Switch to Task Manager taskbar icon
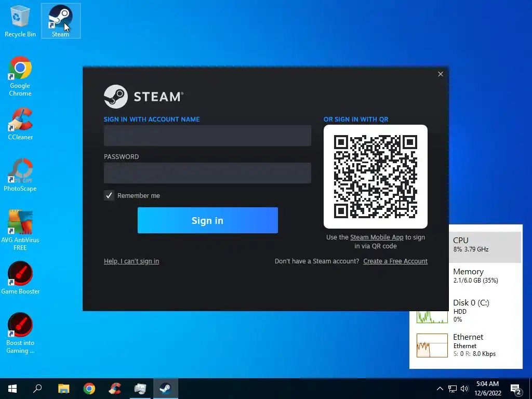Image resolution: width=532 pixels, height=399 pixels. (140, 389)
